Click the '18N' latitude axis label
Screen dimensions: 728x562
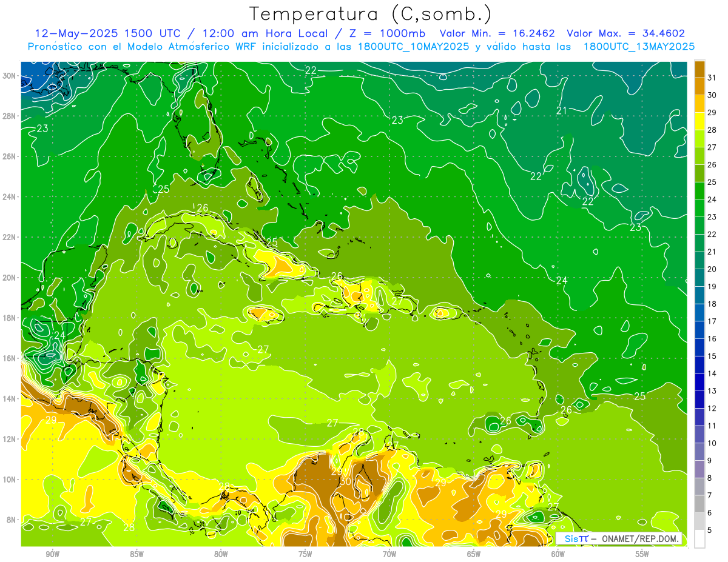10,318
